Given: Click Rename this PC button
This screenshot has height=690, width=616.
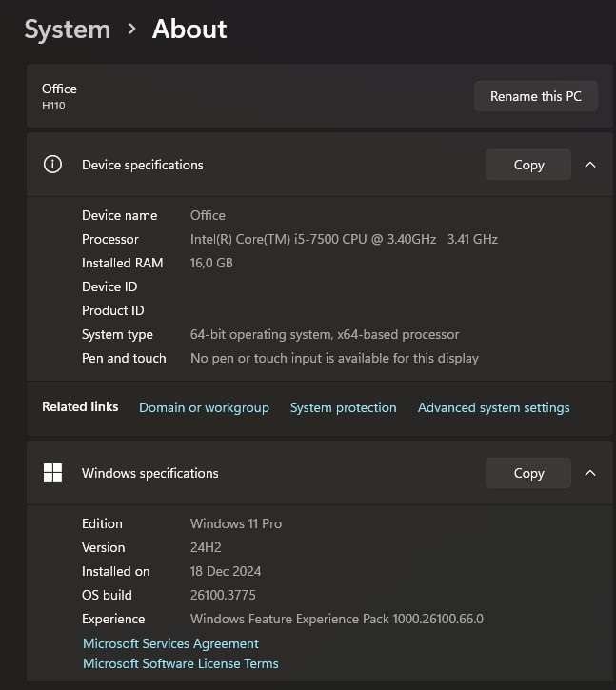Looking at the screenshot, I should 536,96.
